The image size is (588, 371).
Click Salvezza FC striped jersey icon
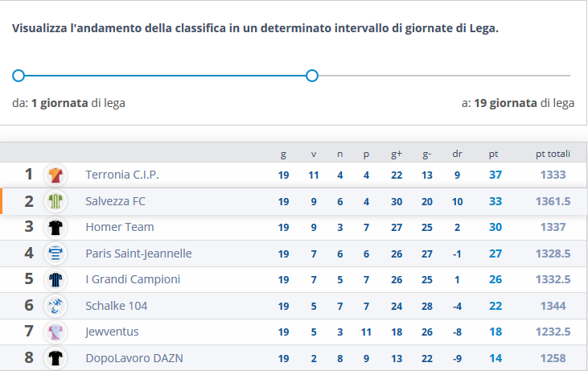click(x=55, y=201)
